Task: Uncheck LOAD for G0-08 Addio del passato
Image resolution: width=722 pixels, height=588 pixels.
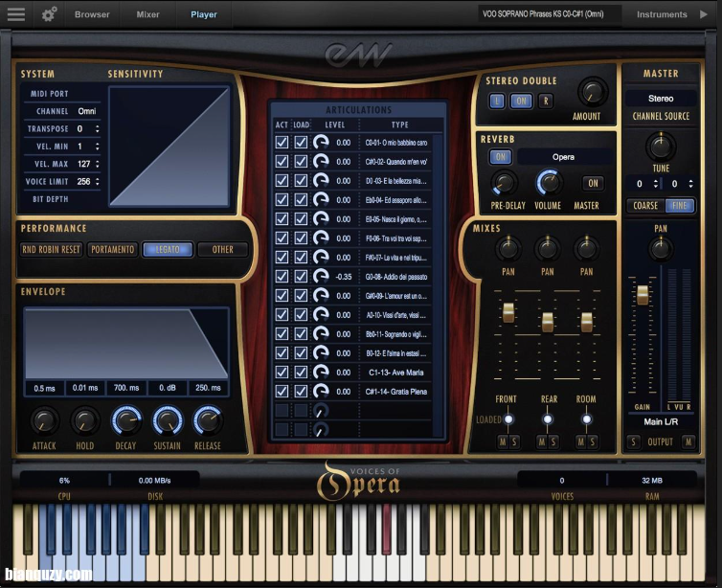Action: [301, 276]
